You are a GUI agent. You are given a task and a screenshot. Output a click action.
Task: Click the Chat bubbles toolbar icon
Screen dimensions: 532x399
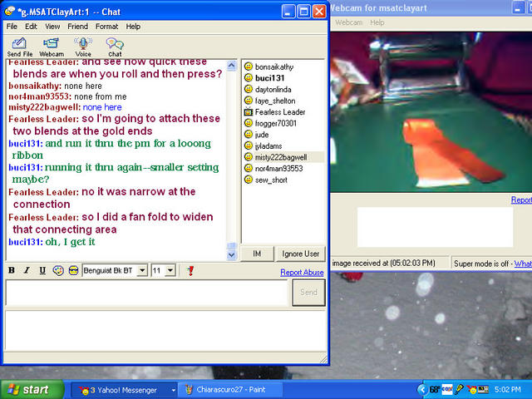coord(115,47)
